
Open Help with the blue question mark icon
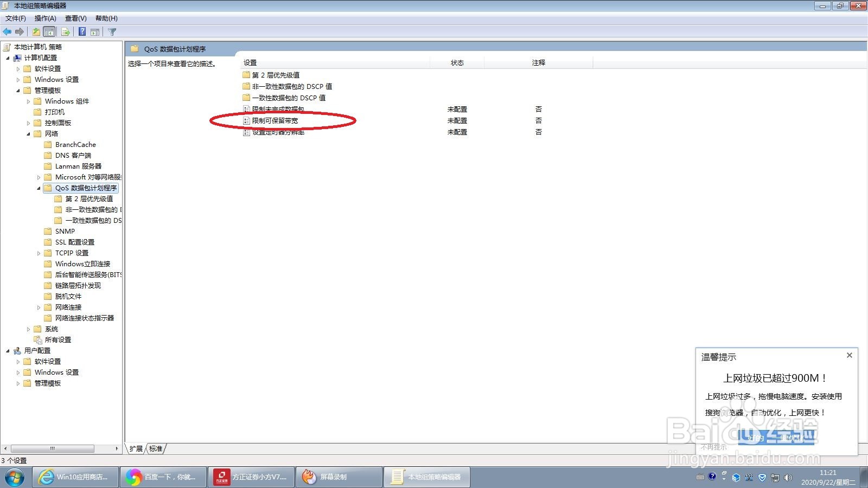(x=82, y=32)
